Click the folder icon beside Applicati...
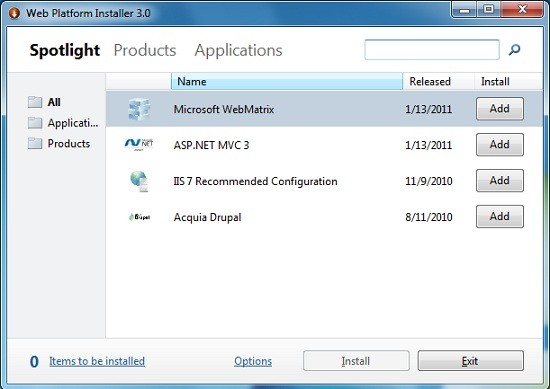Screen dimensions: 550x389 coord(35,123)
